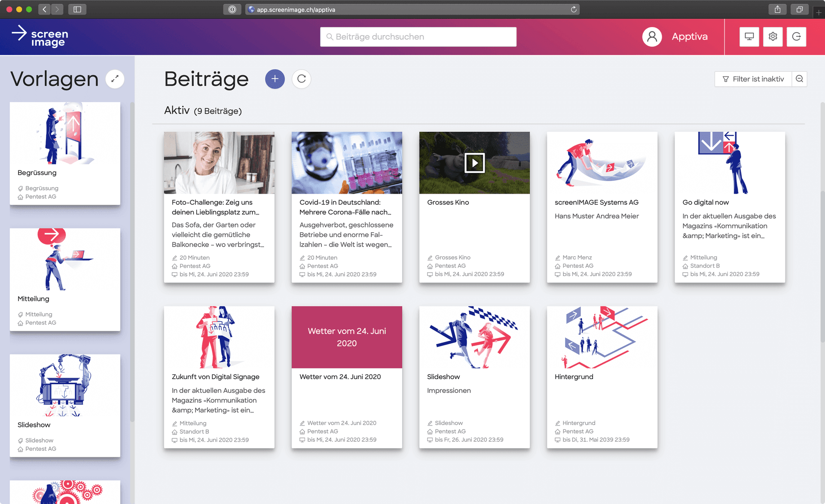The image size is (825, 504).
Task: Click the zoom magnifier icon beside filter
Action: click(799, 79)
